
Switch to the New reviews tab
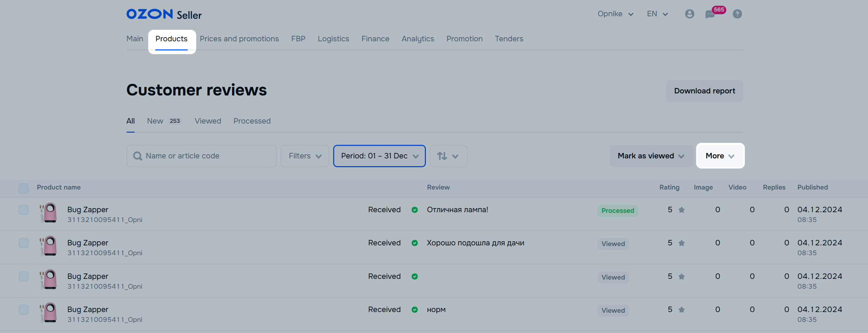point(155,121)
